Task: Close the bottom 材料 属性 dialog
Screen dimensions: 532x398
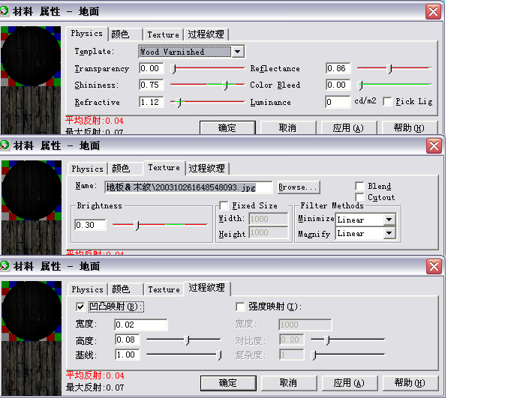Action: point(434,267)
